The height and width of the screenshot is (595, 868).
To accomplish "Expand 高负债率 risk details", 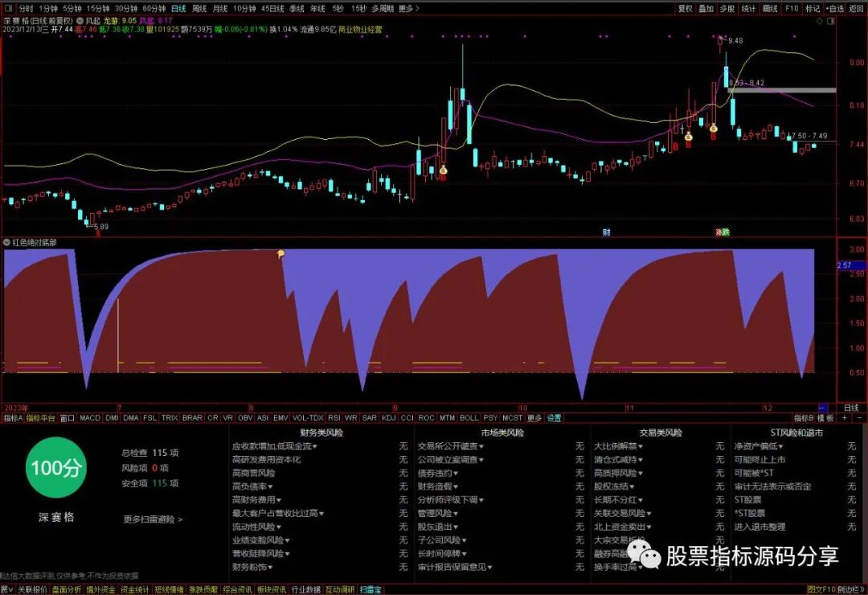I will coord(252,486).
